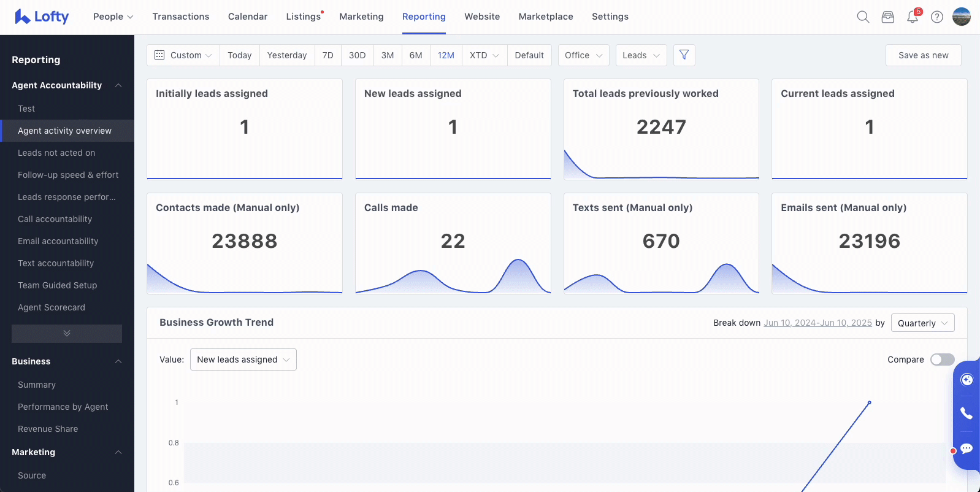Select the 3M range

[x=388, y=55]
